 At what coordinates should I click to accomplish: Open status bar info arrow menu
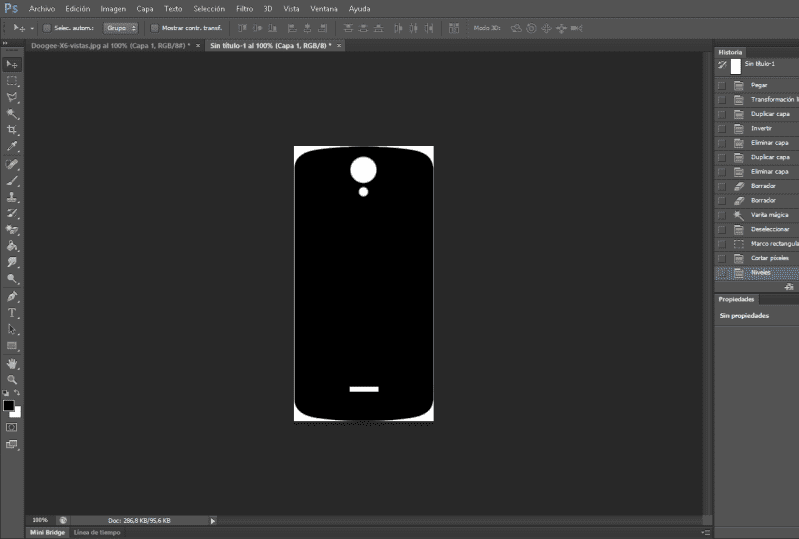click(x=213, y=521)
